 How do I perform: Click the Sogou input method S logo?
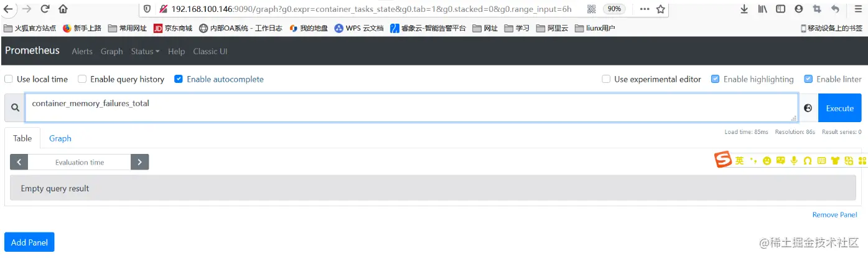(x=722, y=160)
